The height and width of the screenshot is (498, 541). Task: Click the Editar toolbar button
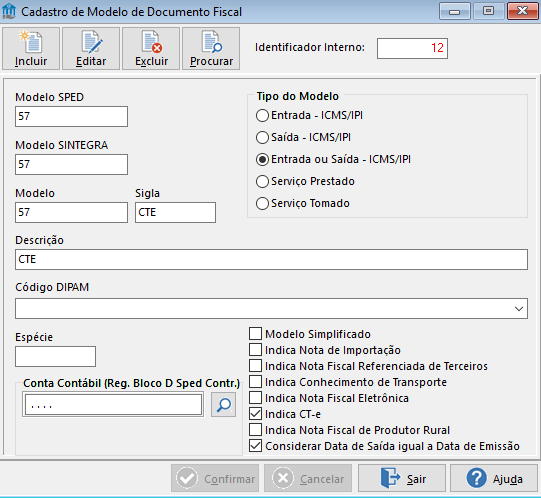tap(91, 49)
